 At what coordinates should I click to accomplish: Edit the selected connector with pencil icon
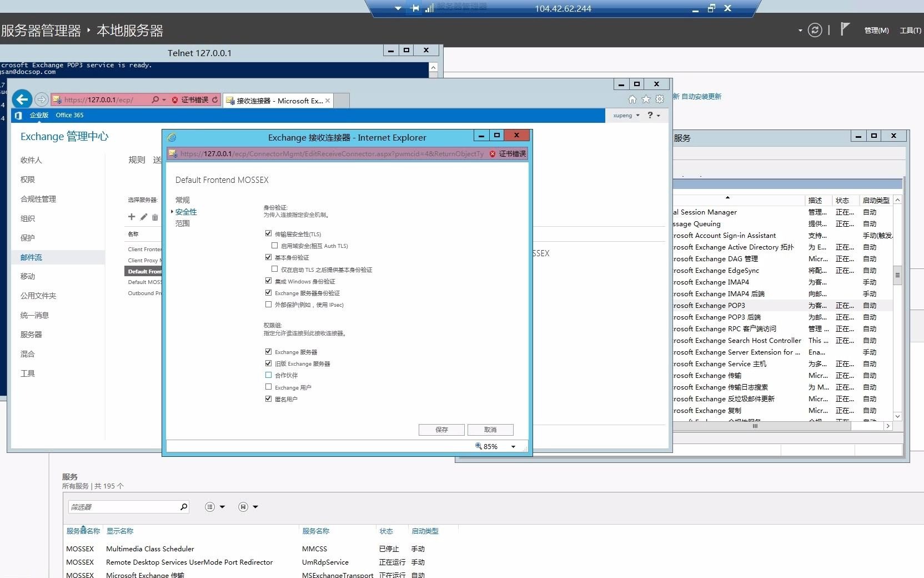pos(144,217)
